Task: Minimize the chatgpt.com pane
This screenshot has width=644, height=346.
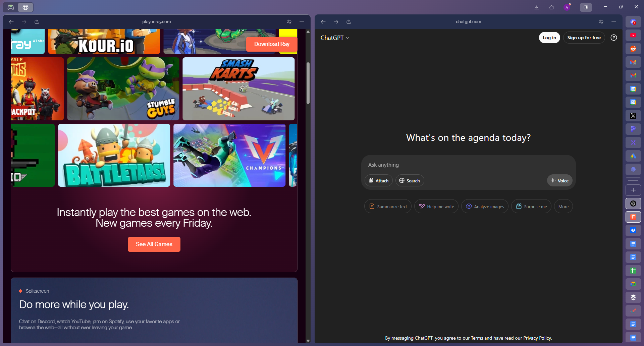Action: coord(614,21)
